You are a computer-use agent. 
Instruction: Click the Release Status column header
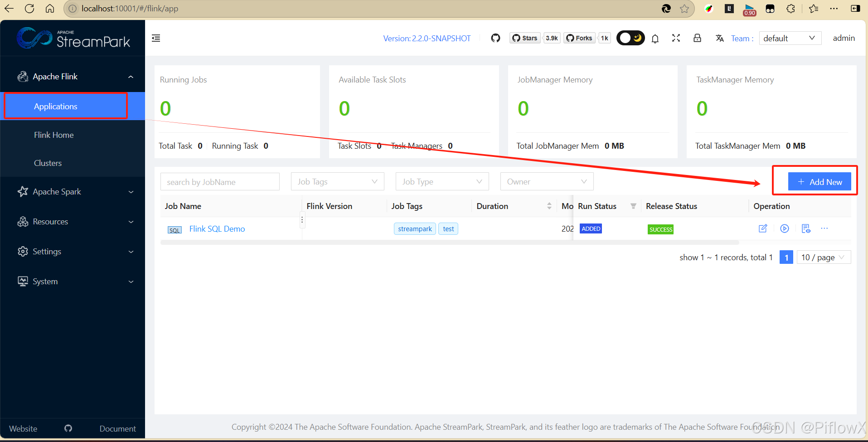click(x=671, y=206)
